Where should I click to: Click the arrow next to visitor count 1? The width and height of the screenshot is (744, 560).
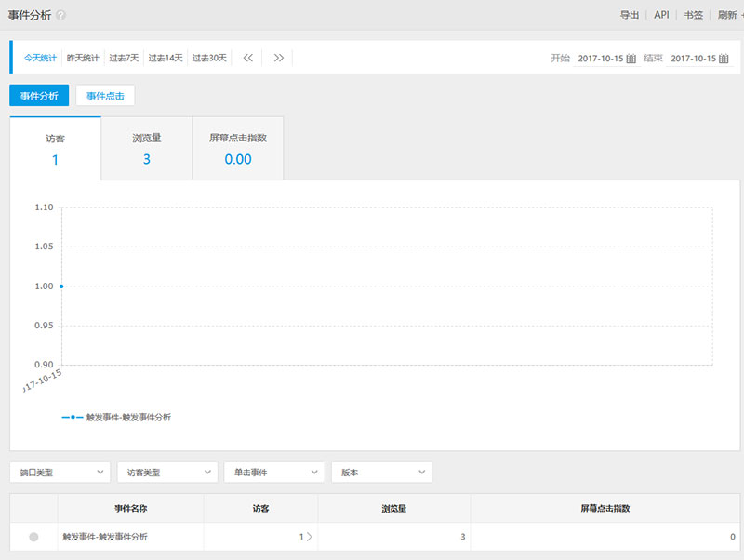pos(310,537)
